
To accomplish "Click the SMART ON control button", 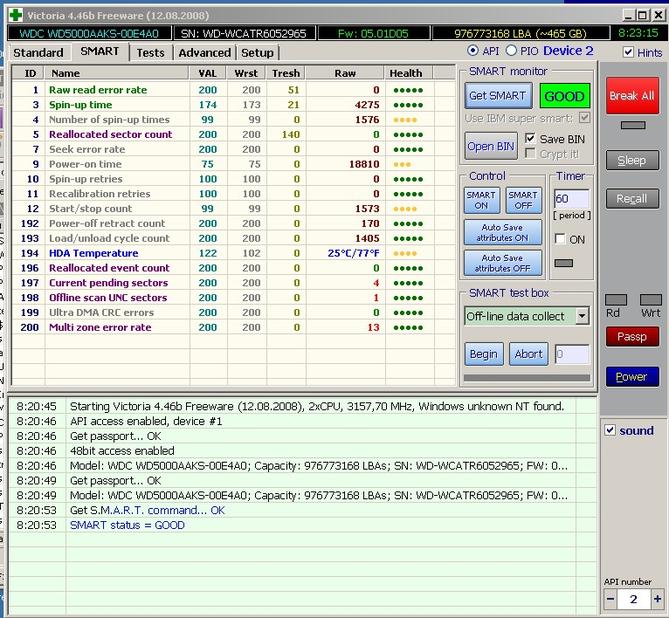I will 481,200.
